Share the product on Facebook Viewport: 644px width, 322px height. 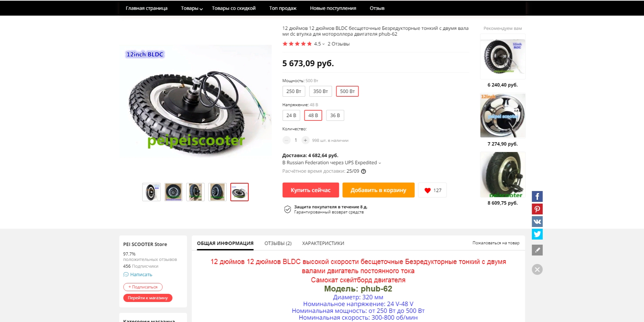tap(537, 196)
